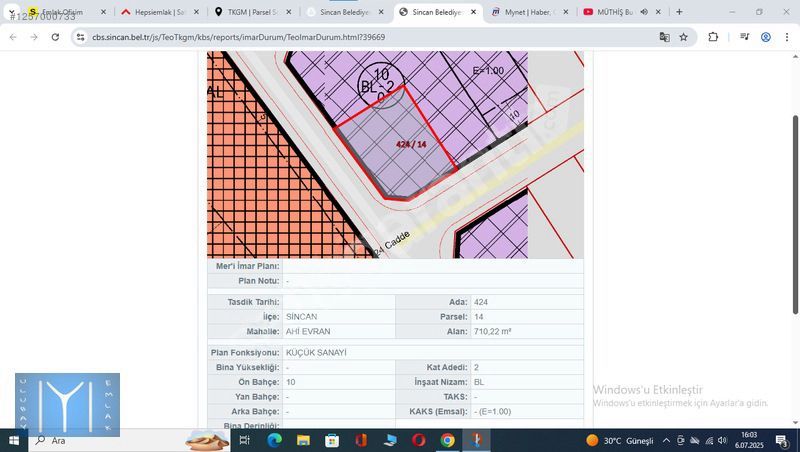
Task: Open Microsoft Edge from the taskbar
Action: 274,440
